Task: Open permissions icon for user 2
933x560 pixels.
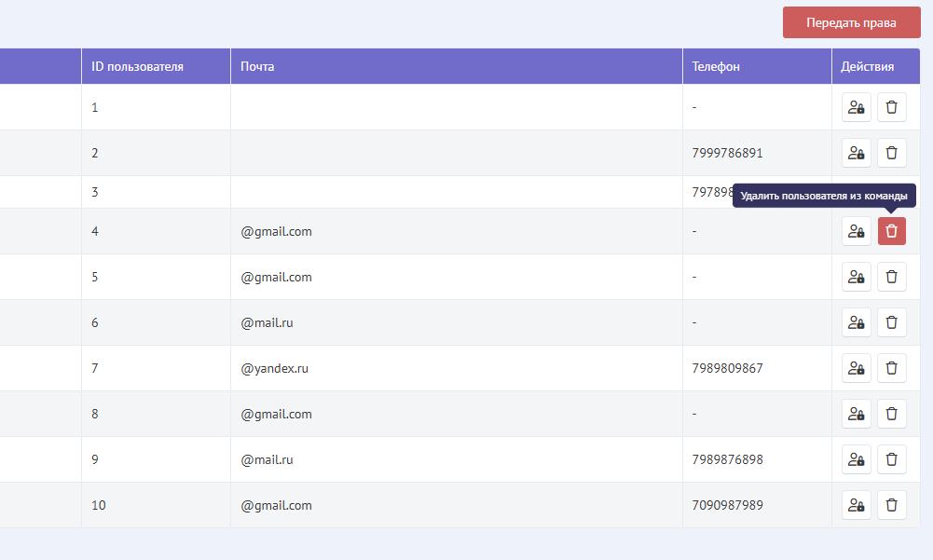Action: (x=856, y=153)
